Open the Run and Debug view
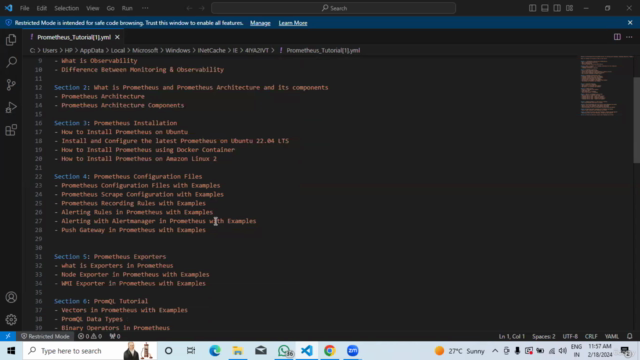640x360 pixels. pyautogui.click(x=11, y=107)
